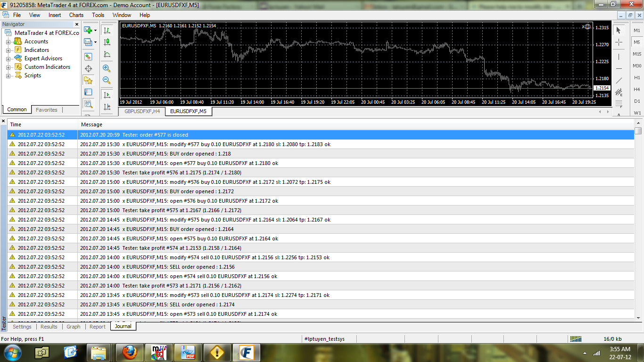Open the Firefox taskbar icon
Image resolution: width=644 pixels, height=362 pixels.
pos(129,352)
